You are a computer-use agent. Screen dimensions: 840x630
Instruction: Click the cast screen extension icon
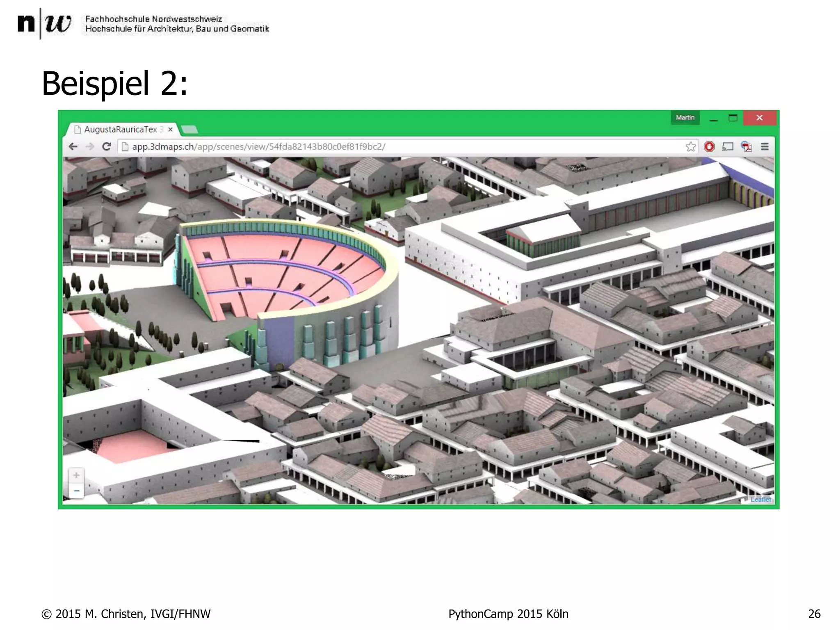728,147
